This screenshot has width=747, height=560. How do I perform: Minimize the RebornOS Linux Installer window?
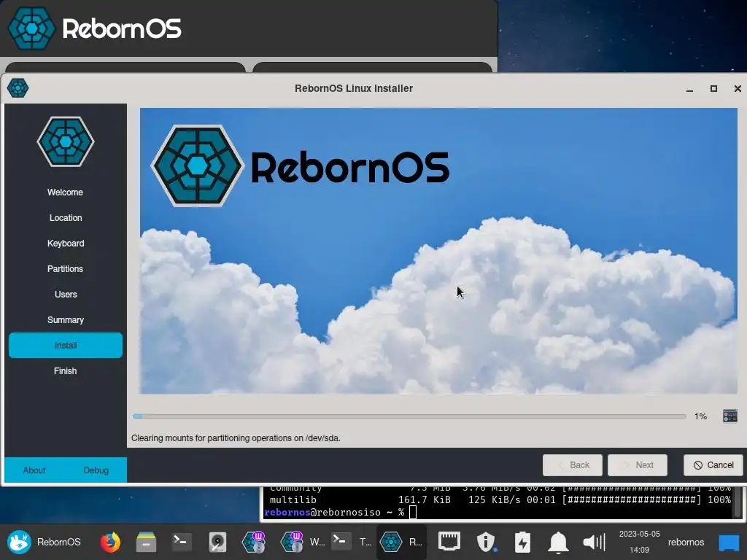(689, 88)
